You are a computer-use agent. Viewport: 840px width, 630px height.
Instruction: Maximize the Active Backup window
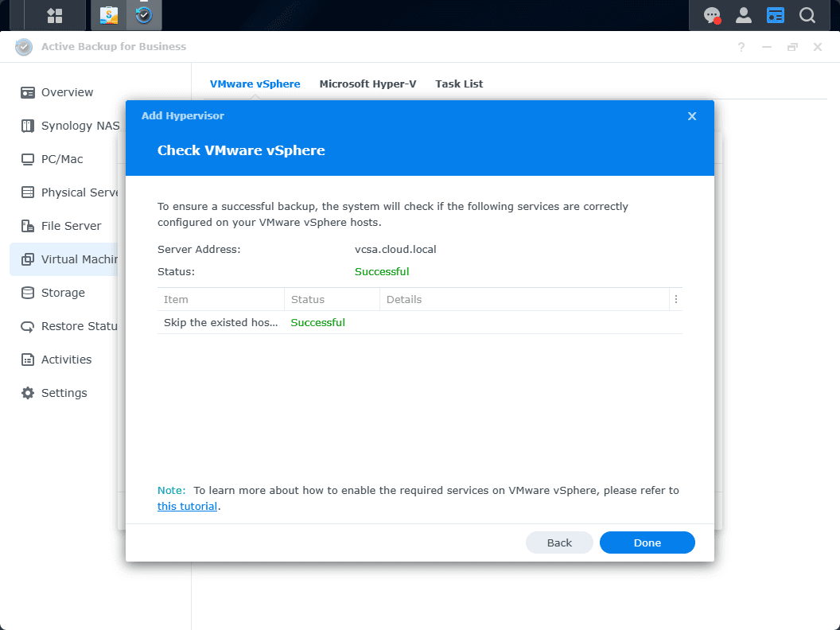792,47
